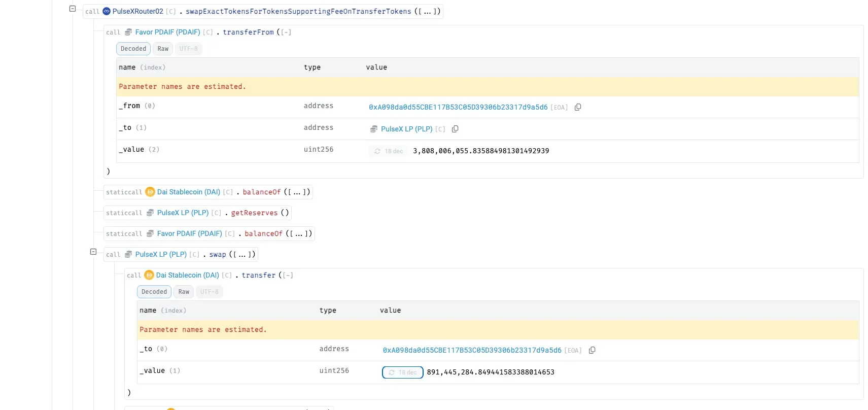Select Decoded tab under transferFrom

click(133, 49)
